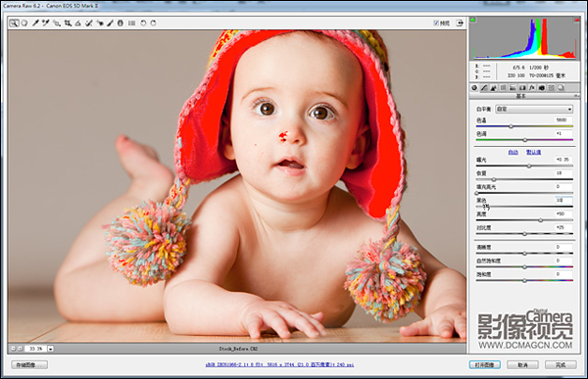Open Camera Raw preferences list icon
Viewport: 588px width, 379px height.
click(x=131, y=24)
